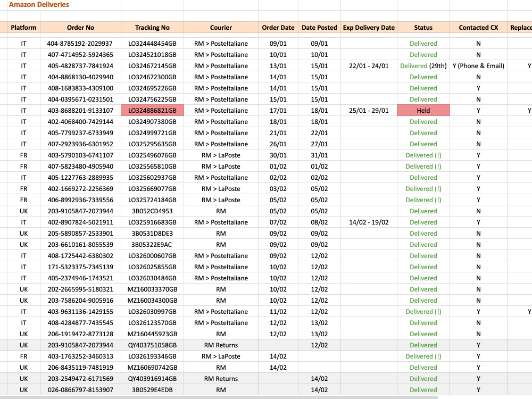Select tracking number 3B05322E9AC
The width and height of the screenshot is (532, 399).
tap(152, 245)
